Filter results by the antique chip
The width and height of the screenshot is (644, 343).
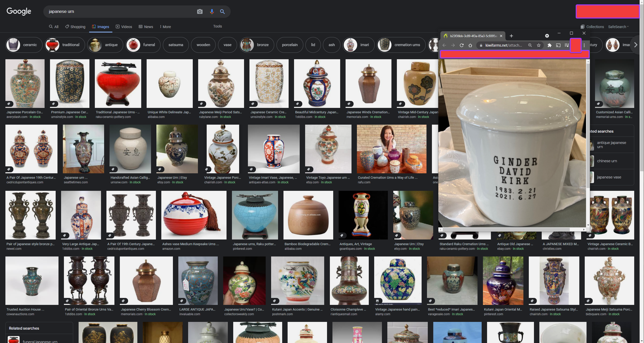(105, 45)
